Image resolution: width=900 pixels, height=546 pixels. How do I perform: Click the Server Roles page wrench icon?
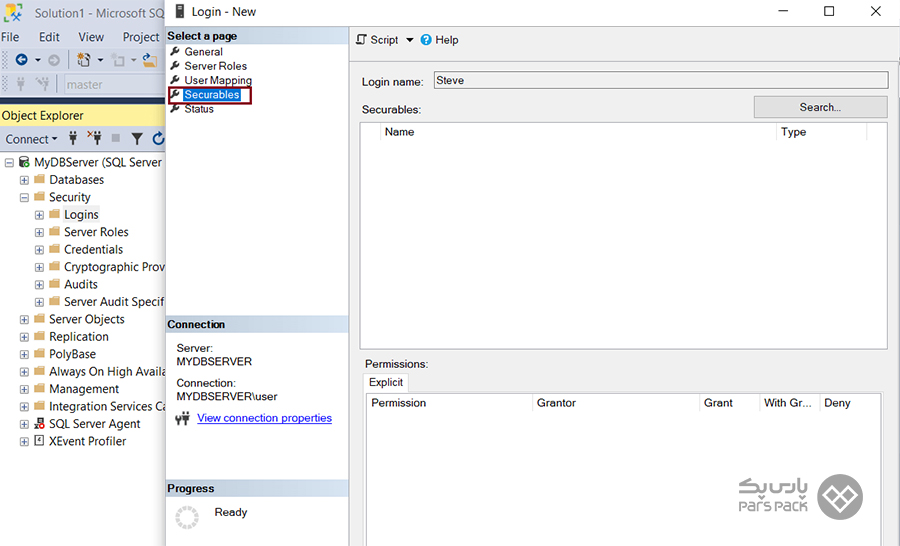click(x=175, y=65)
